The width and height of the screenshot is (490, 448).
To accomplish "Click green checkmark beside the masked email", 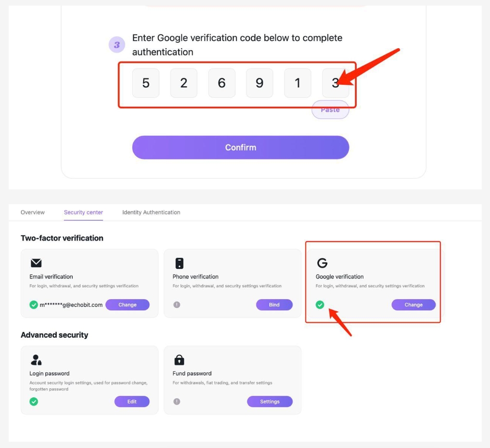I will click(34, 305).
